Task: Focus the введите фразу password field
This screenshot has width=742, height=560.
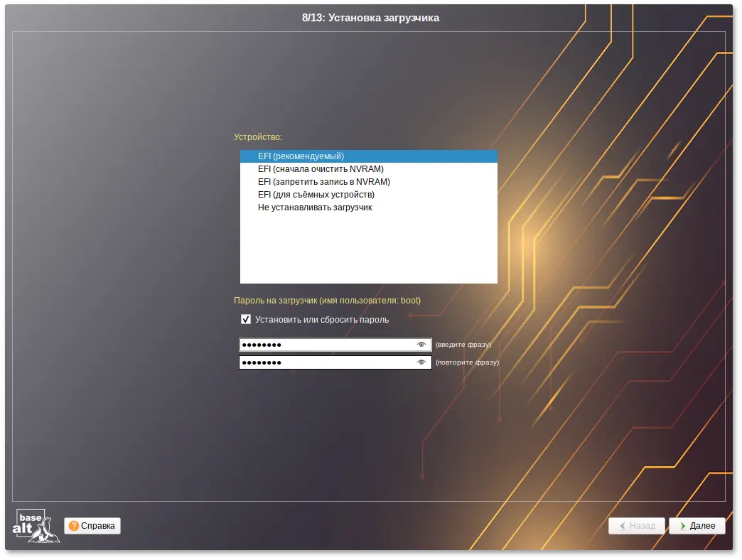Action: [327, 345]
